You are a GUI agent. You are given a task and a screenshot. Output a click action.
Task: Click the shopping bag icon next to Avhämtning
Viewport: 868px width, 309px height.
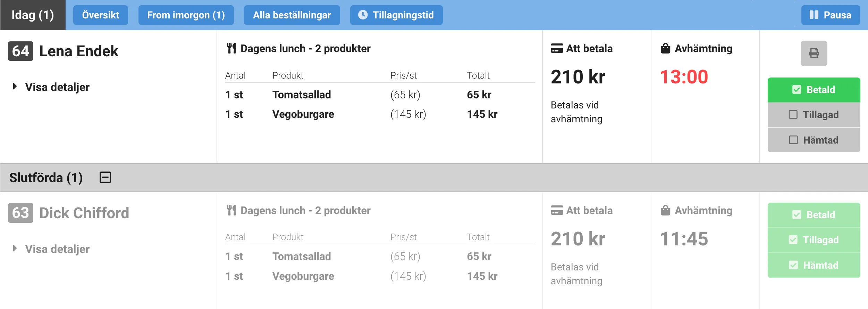[x=665, y=48]
